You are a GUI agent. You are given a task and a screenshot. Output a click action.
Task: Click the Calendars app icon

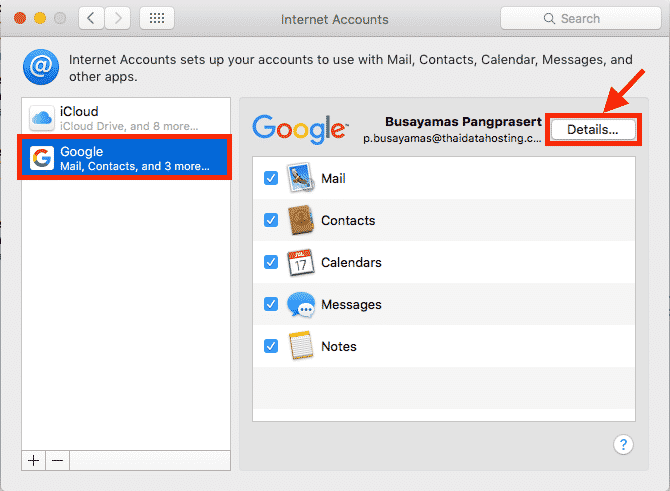(x=300, y=262)
